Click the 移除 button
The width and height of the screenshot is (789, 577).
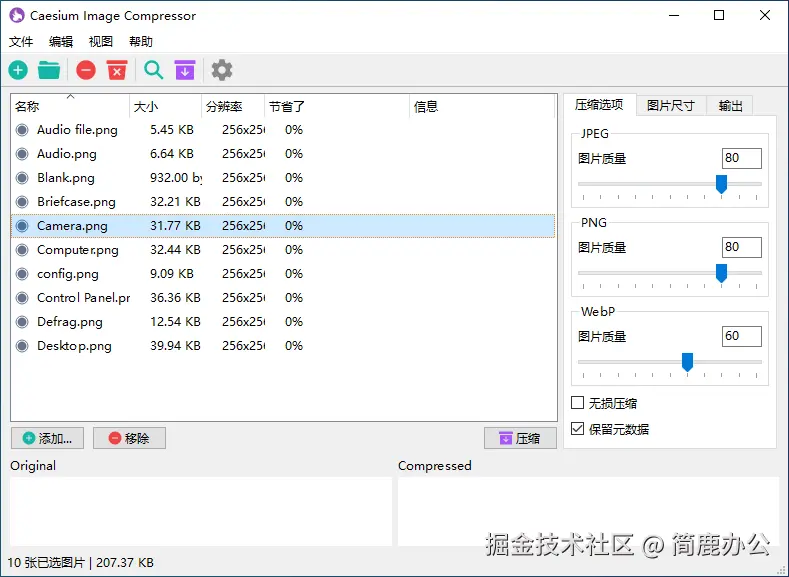click(129, 438)
